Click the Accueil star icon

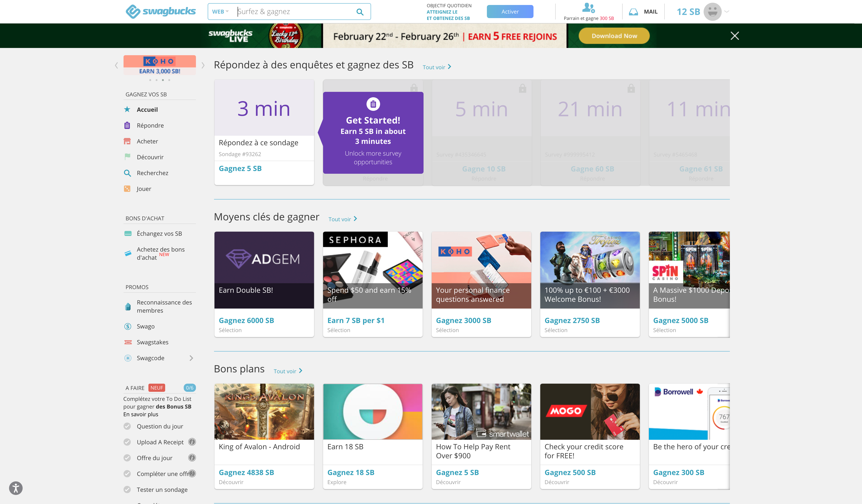coord(127,109)
